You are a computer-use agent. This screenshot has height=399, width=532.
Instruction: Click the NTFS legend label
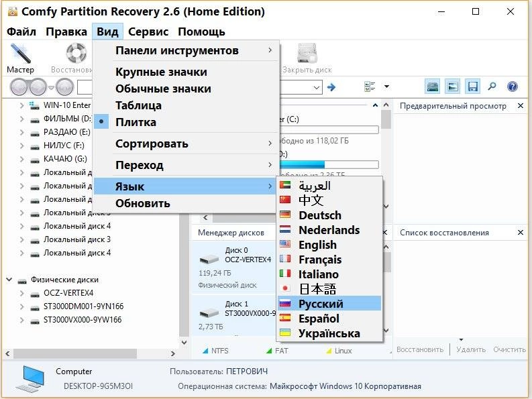point(219,351)
